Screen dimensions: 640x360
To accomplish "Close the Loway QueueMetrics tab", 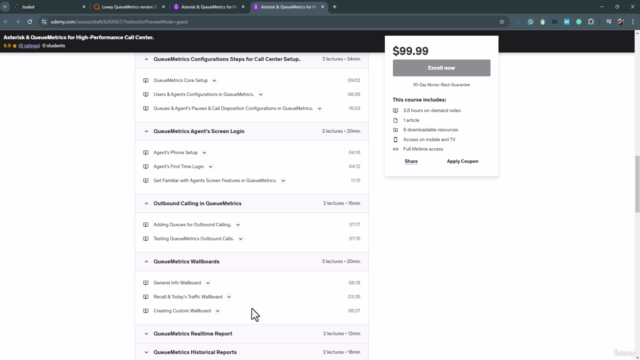I will pyautogui.click(x=163, y=7).
